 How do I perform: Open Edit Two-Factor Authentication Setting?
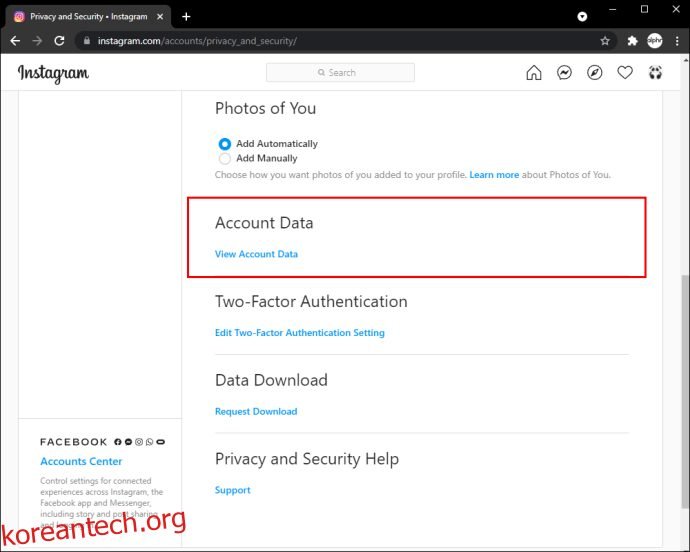coord(300,333)
